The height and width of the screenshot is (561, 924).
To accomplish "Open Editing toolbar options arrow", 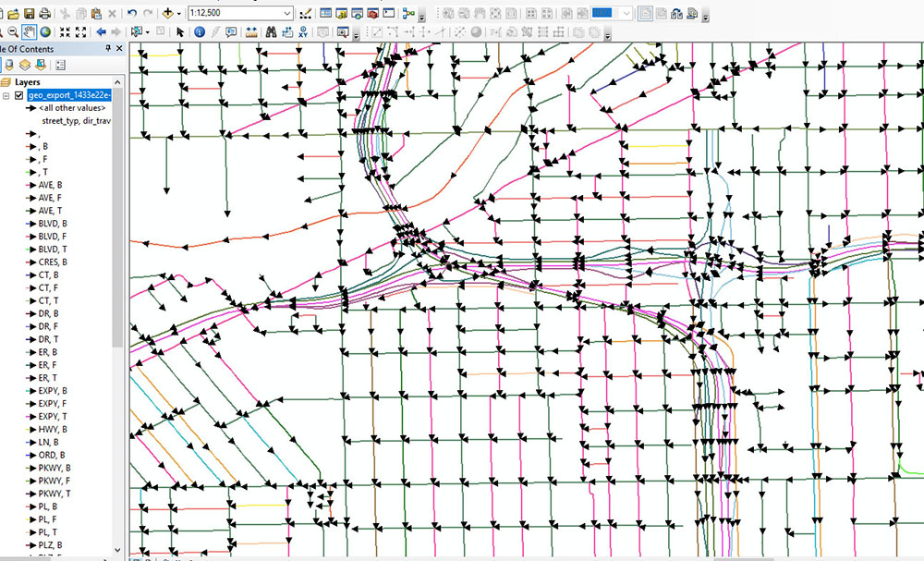I will point(608,36).
